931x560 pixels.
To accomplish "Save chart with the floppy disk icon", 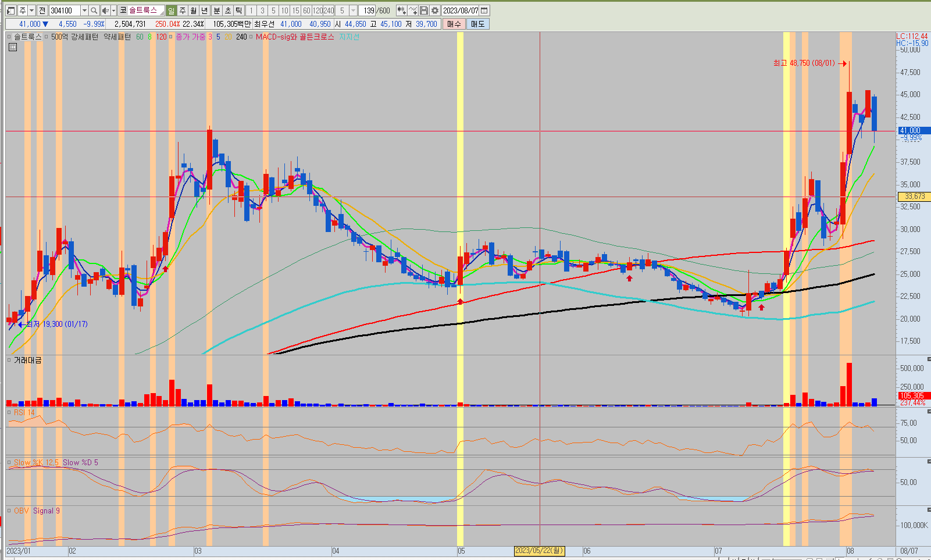I will (x=423, y=10).
